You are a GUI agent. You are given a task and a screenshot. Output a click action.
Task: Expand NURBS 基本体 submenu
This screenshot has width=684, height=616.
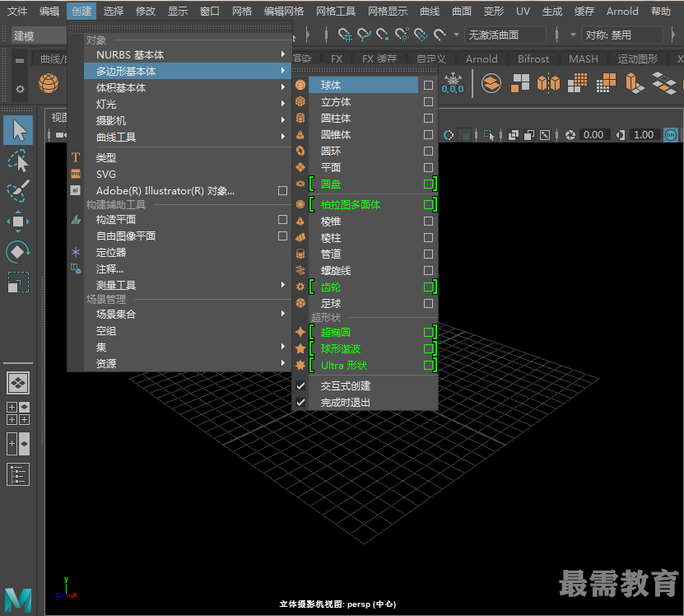[187, 54]
